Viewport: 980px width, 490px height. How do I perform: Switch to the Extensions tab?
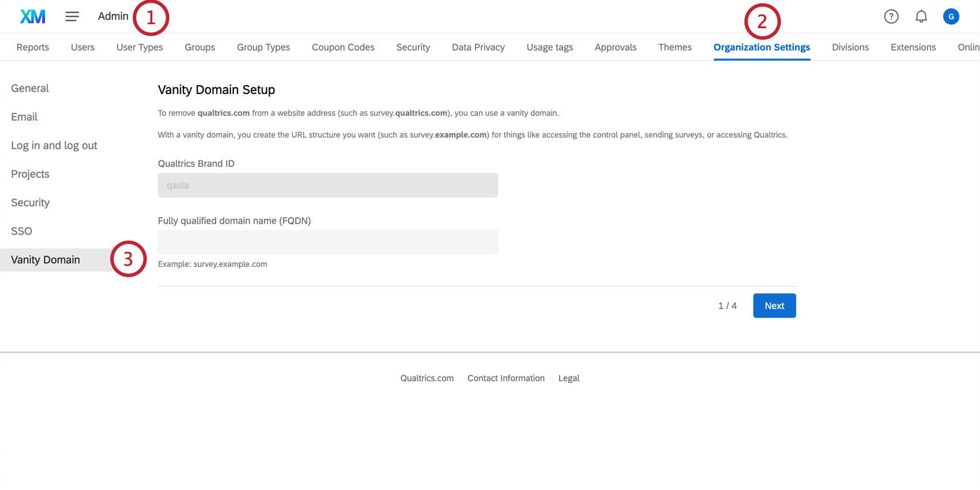tap(913, 47)
